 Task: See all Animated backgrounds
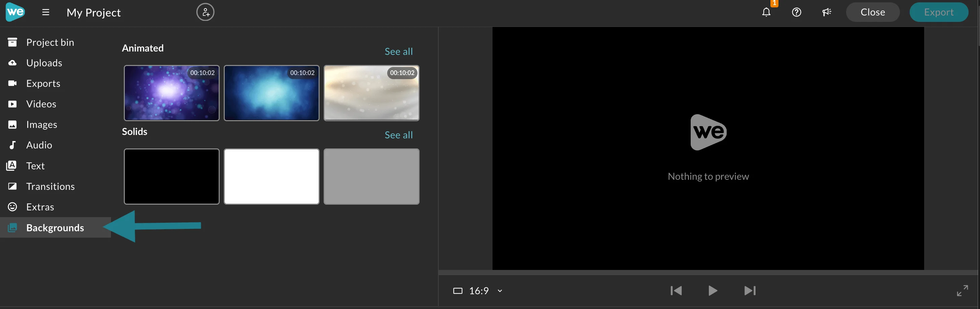pyautogui.click(x=398, y=52)
